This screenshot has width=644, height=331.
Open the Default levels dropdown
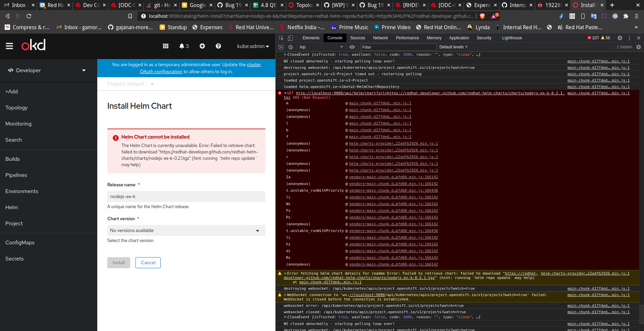click(x=453, y=47)
